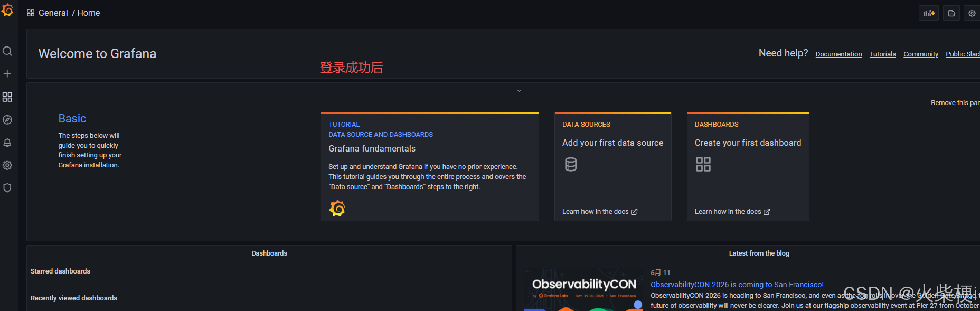Open the Search dashboards magnifier icon
Viewport: 980px width, 311px height.
click(x=7, y=51)
